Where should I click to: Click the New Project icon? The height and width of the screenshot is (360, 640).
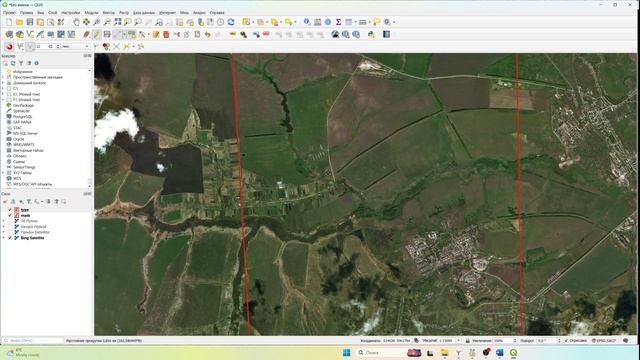9,22
